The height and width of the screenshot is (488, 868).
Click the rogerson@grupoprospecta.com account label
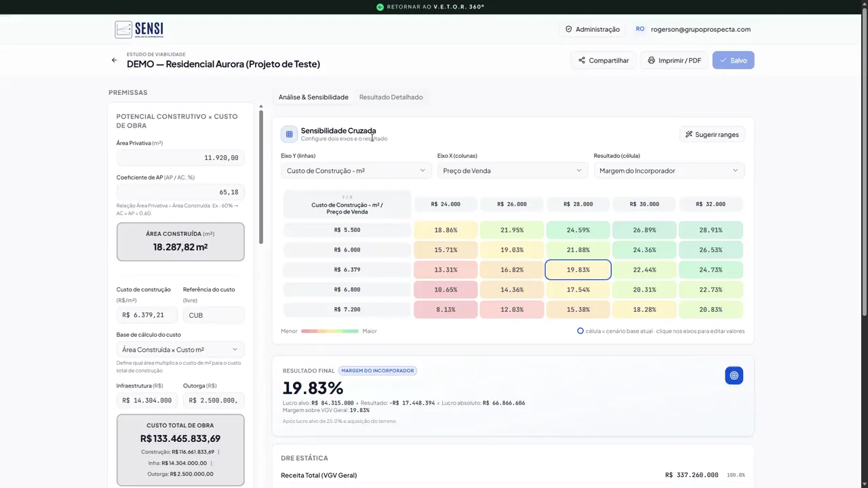pyautogui.click(x=701, y=29)
